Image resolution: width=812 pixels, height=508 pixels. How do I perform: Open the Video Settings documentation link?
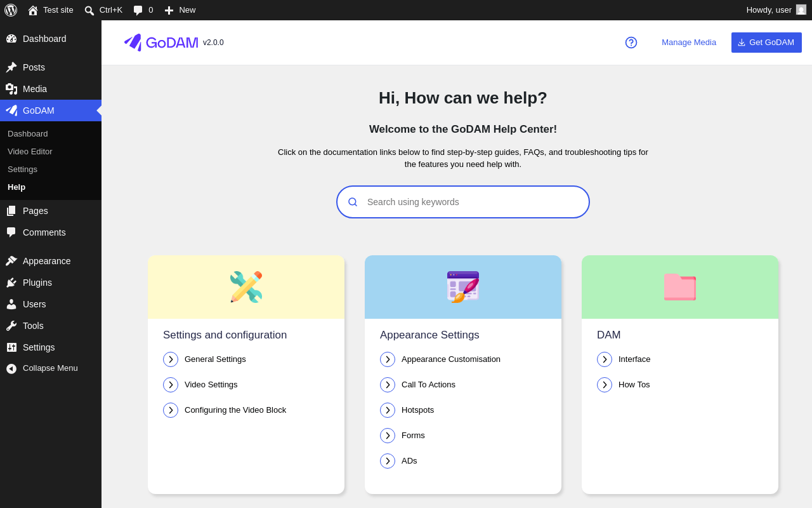[211, 385]
